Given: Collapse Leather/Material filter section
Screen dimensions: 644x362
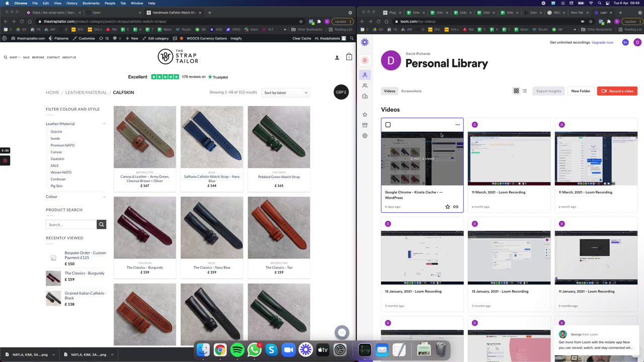Looking at the screenshot, I should pyautogui.click(x=104, y=124).
